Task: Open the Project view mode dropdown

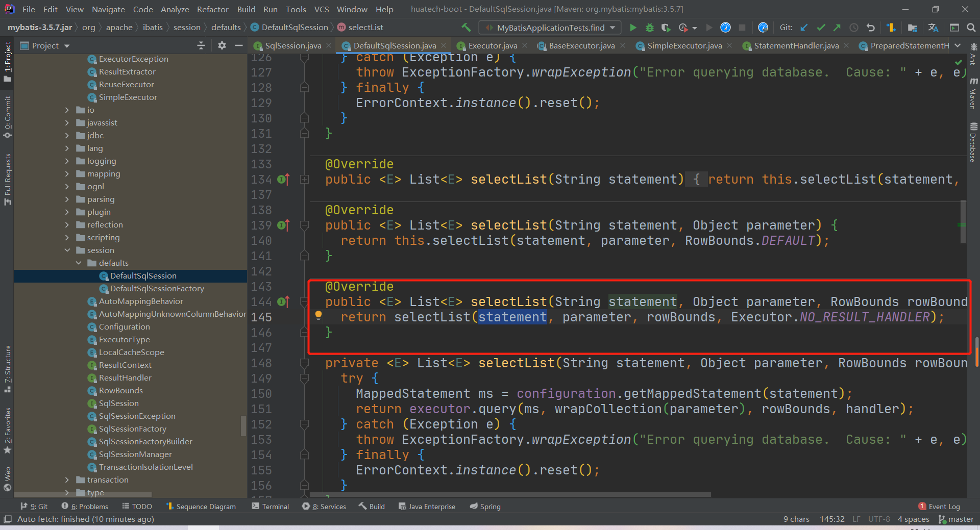Action: pos(67,46)
